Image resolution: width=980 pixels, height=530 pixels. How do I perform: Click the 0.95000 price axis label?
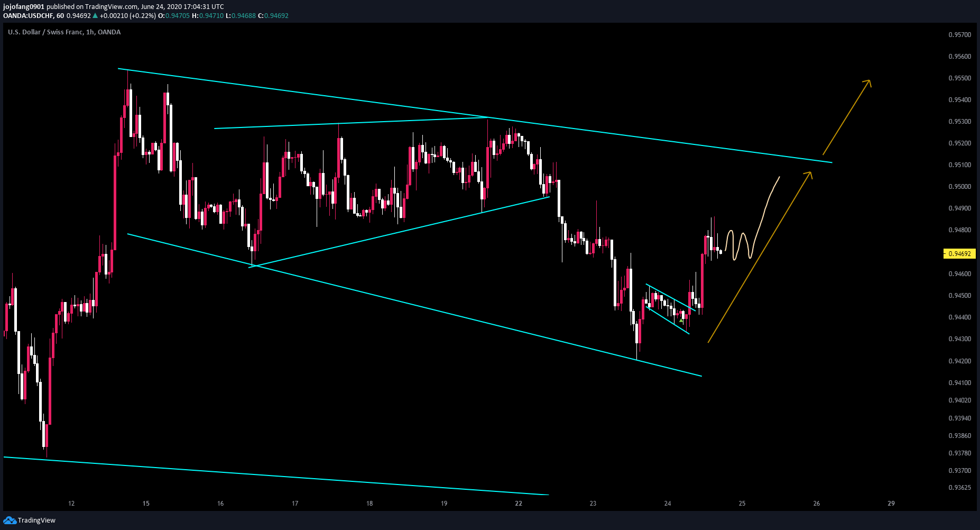(960, 187)
